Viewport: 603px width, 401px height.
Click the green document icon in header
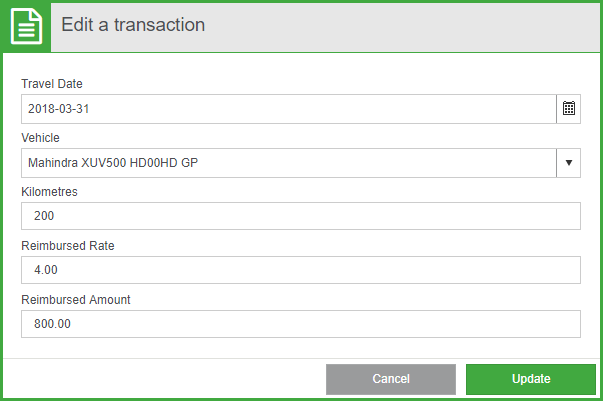click(x=26, y=27)
